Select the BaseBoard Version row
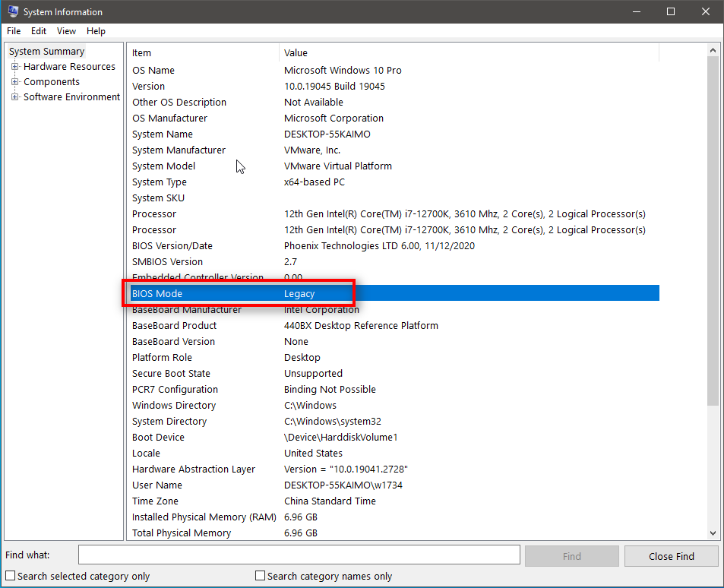The height and width of the screenshot is (588, 724). pos(394,341)
